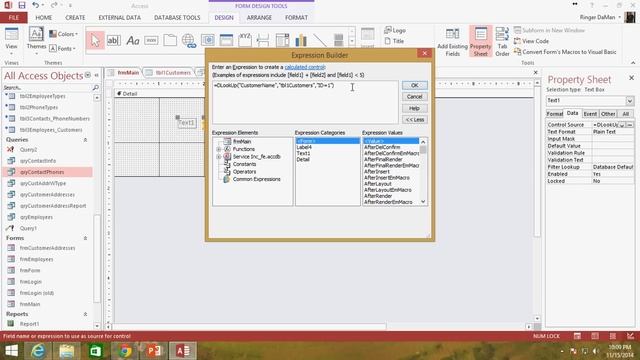
Task: Switch to the Event tab in Property Sheet
Action: click(590, 114)
